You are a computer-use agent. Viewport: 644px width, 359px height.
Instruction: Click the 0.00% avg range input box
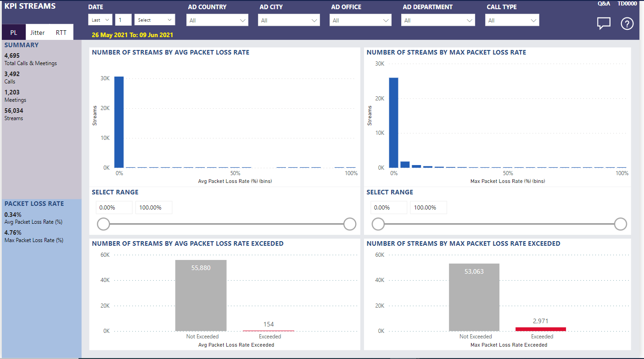click(x=114, y=207)
